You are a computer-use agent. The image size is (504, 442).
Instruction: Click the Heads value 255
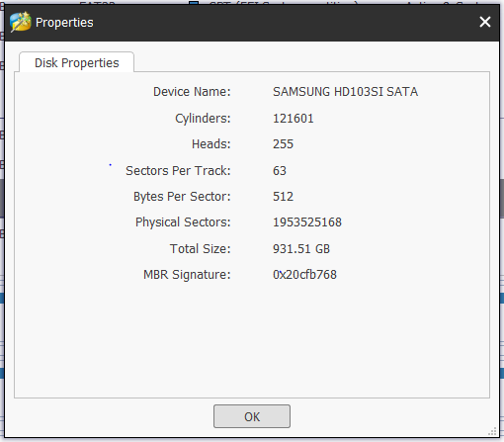click(283, 144)
